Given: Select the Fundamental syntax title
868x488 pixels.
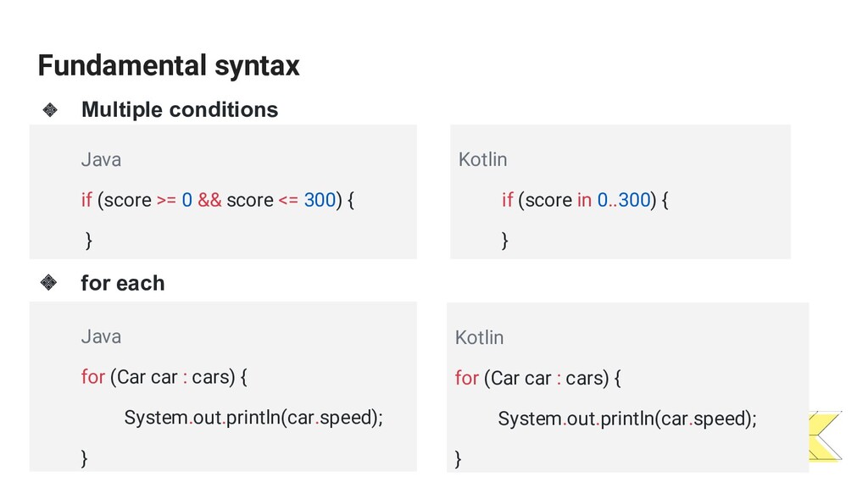Looking at the screenshot, I should click(169, 66).
